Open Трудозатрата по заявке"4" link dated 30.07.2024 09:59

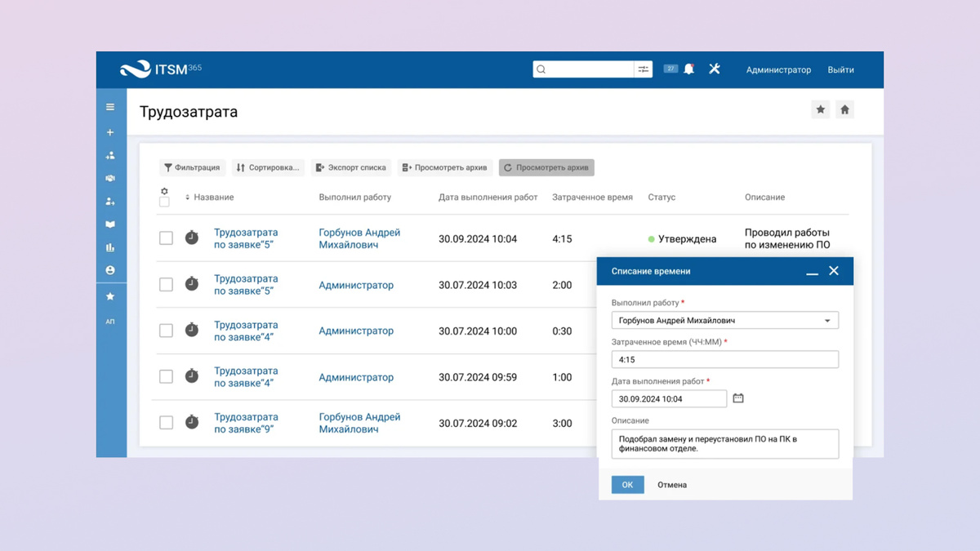pyautogui.click(x=246, y=376)
